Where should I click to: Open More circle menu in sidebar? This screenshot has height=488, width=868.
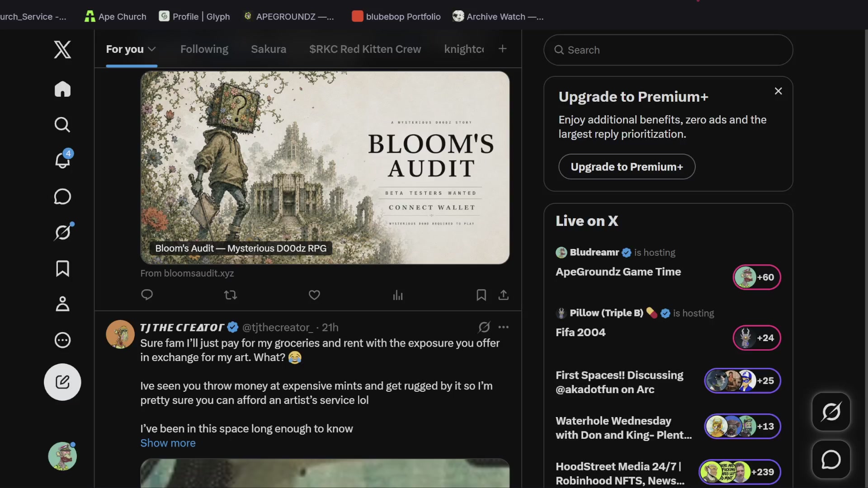(x=62, y=340)
